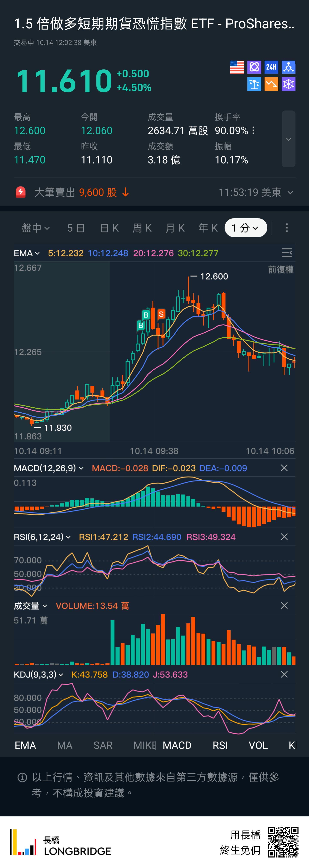The width and height of the screenshot is (309, 868).
Task: Toggle the MACD indicator at bottom bar
Action: 177,745
